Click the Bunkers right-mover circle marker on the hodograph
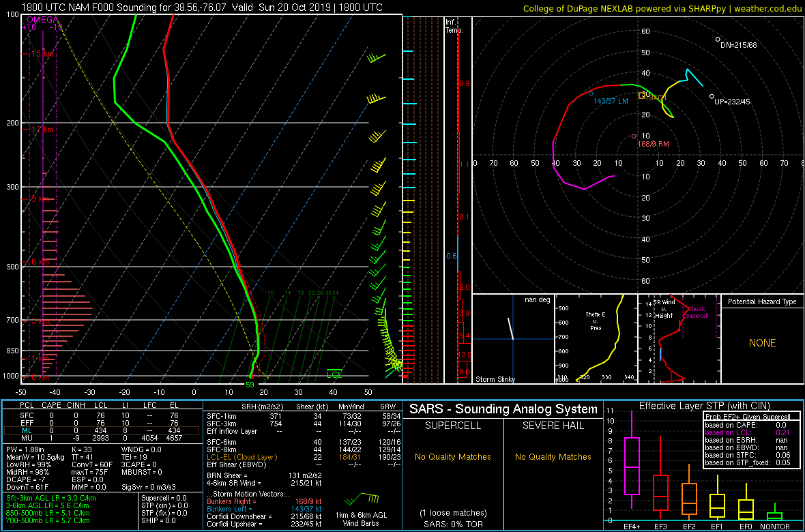Viewport: 805px width, 532px height. point(634,136)
